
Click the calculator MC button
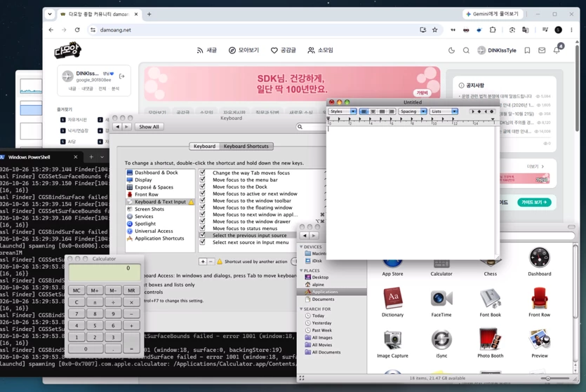pyautogui.click(x=76, y=290)
